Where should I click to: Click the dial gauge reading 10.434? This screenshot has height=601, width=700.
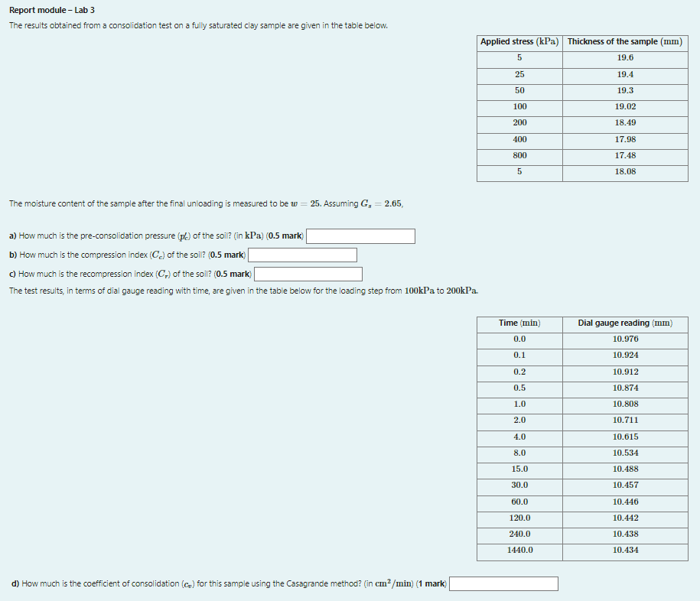[624, 550]
